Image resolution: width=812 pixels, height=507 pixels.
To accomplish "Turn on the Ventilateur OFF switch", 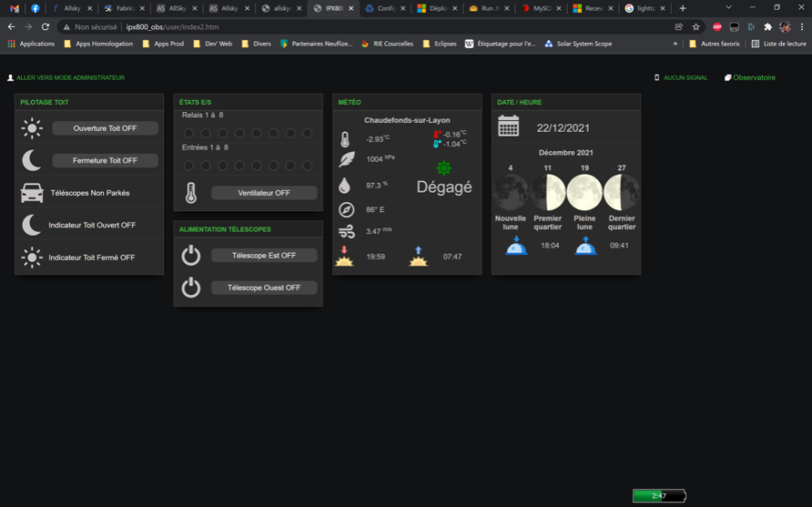I will coord(264,193).
